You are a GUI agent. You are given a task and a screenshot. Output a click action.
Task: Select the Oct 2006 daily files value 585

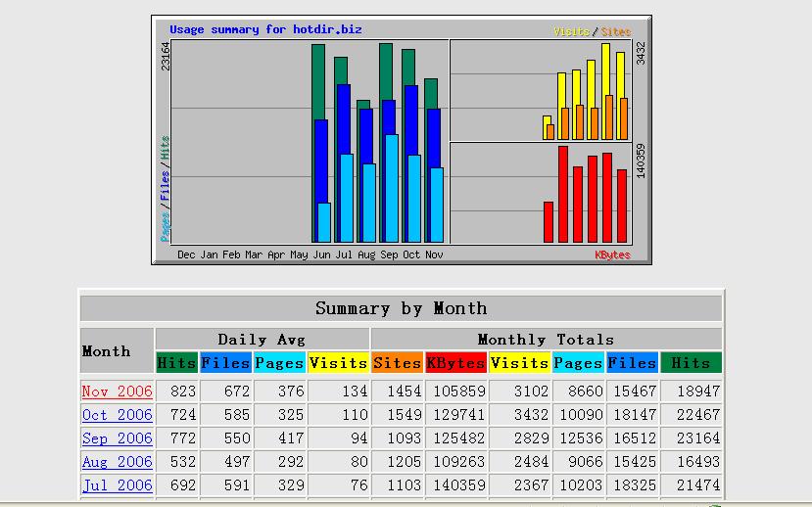237,415
